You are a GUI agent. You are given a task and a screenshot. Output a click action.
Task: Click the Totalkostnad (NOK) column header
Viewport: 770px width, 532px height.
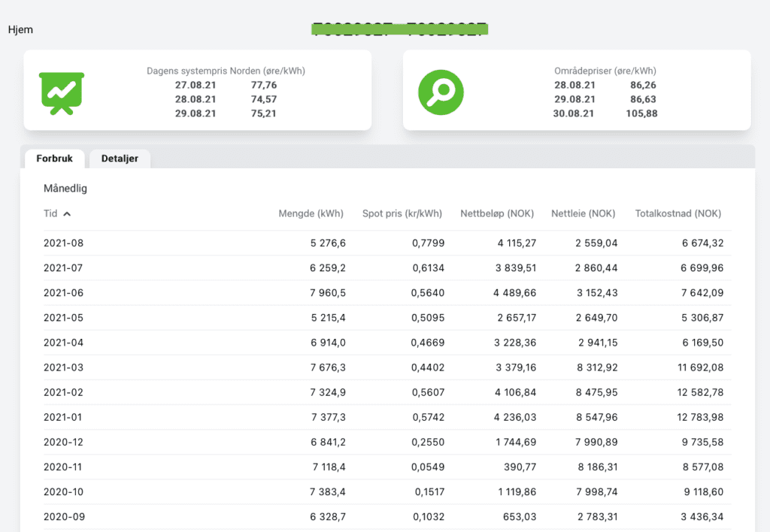tap(678, 213)
